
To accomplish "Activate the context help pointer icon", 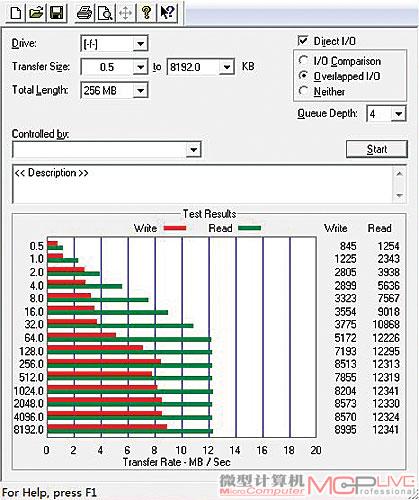I will (166, 13).
